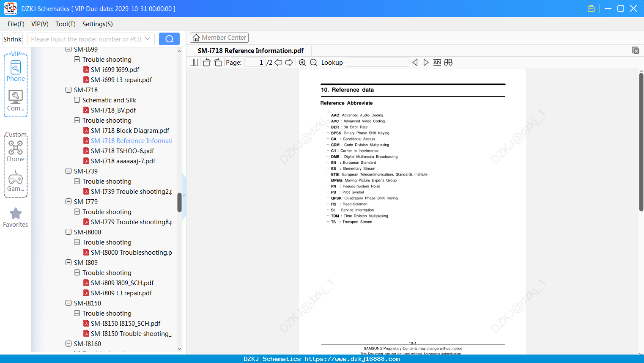644x363 pixels.
Task: Open the Settings(S) menu
Action: click(x=98, y=24)
